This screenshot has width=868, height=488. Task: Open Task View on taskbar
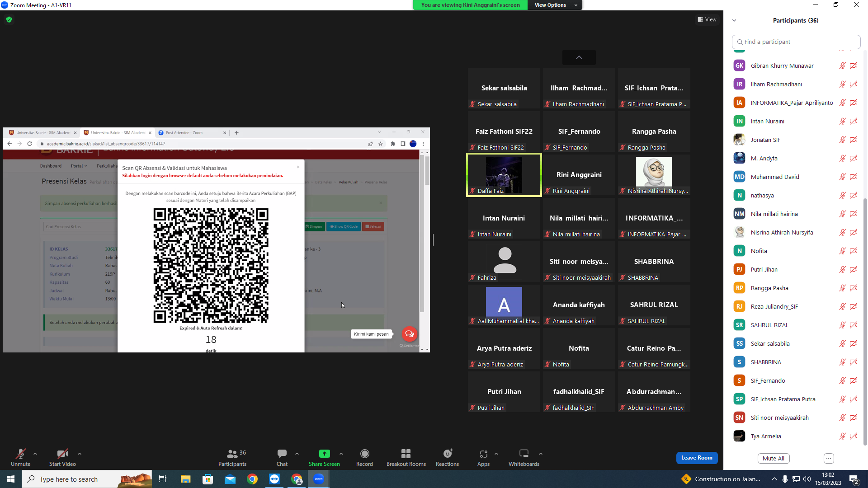[x=163, y=479]
